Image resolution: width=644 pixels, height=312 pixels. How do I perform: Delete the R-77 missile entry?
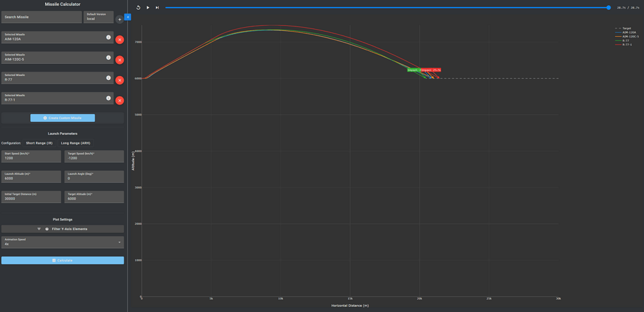[119, 80]
